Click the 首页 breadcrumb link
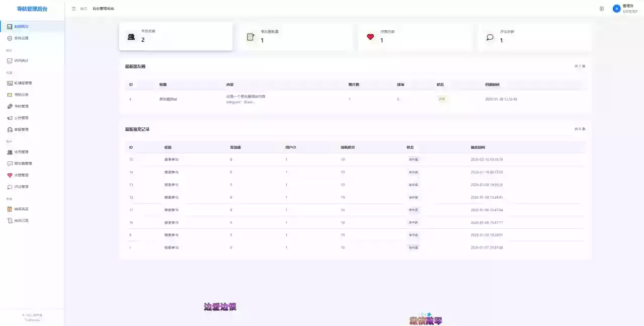 tap(84, 9)
